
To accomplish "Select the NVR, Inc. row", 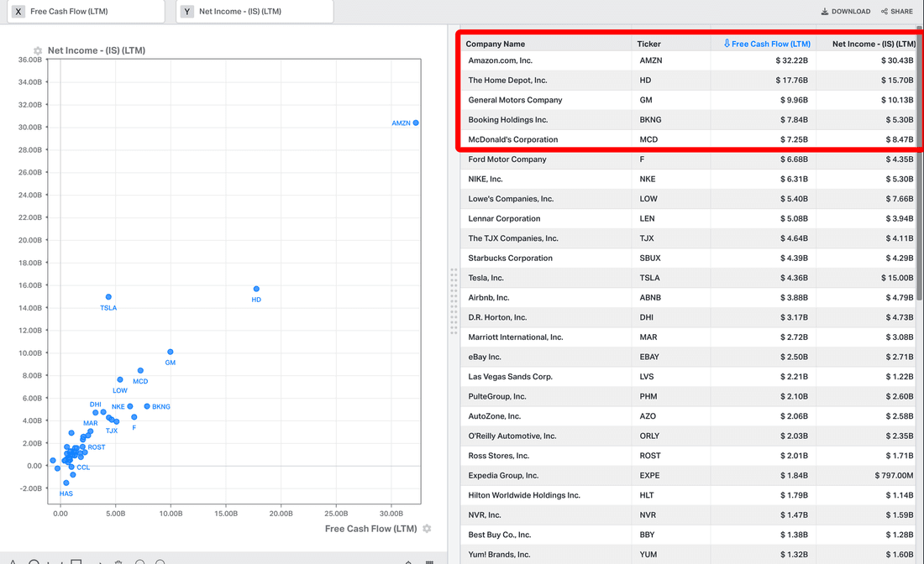I will point(688,515).
